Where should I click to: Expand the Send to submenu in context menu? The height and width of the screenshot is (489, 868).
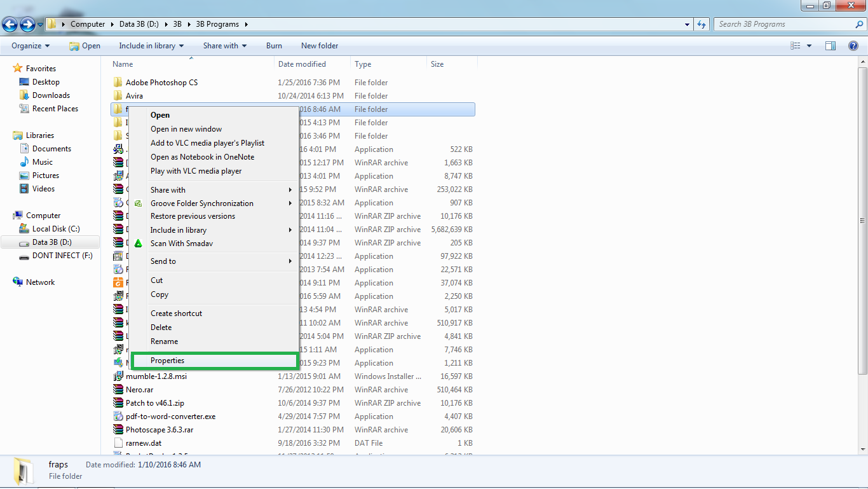215,261
